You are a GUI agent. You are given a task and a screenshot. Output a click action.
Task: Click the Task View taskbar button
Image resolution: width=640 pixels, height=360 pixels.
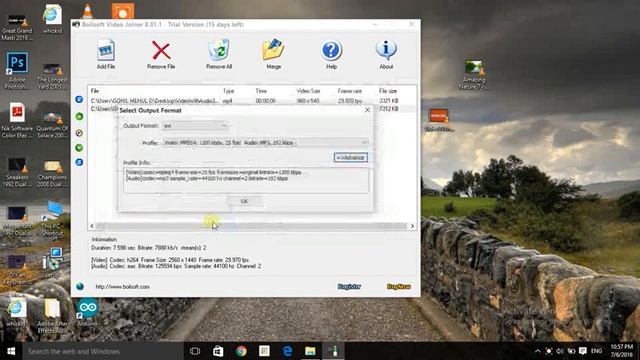[x=195, y=351]
